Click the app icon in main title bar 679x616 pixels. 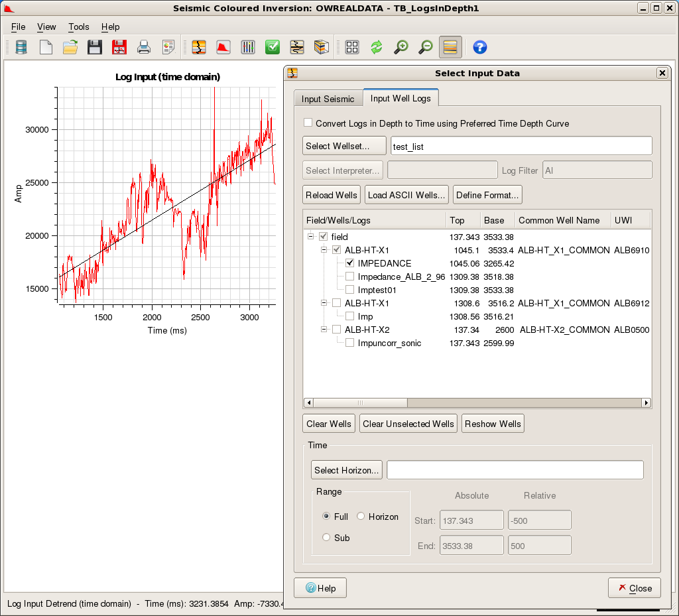point(9,8)
